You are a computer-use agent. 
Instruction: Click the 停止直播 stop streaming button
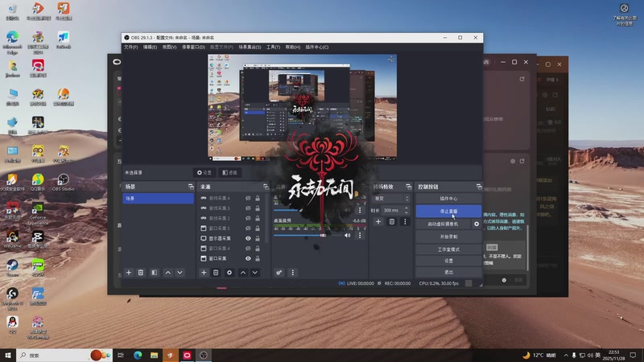point(448,212)
